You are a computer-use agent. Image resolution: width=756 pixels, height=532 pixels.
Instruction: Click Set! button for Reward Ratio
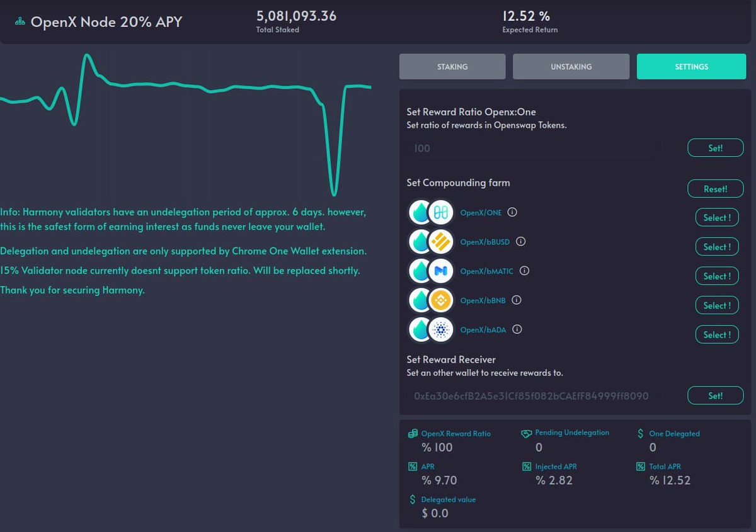pyautogui.click(x=715, y=149)
